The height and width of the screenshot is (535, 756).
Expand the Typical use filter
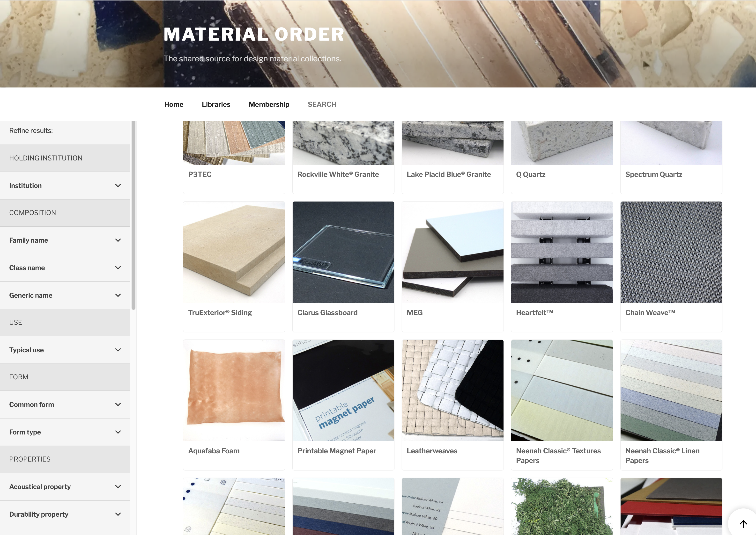(65, 350)
